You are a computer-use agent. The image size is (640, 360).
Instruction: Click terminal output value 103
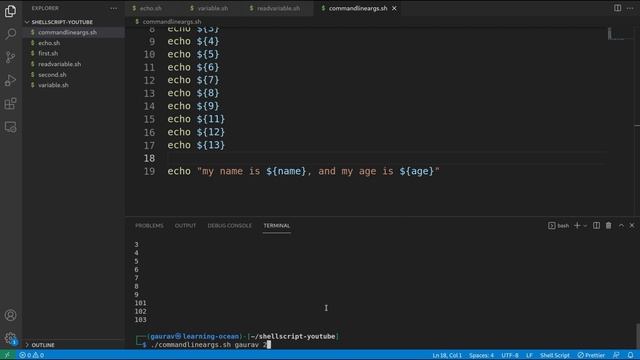pos(140,320)
